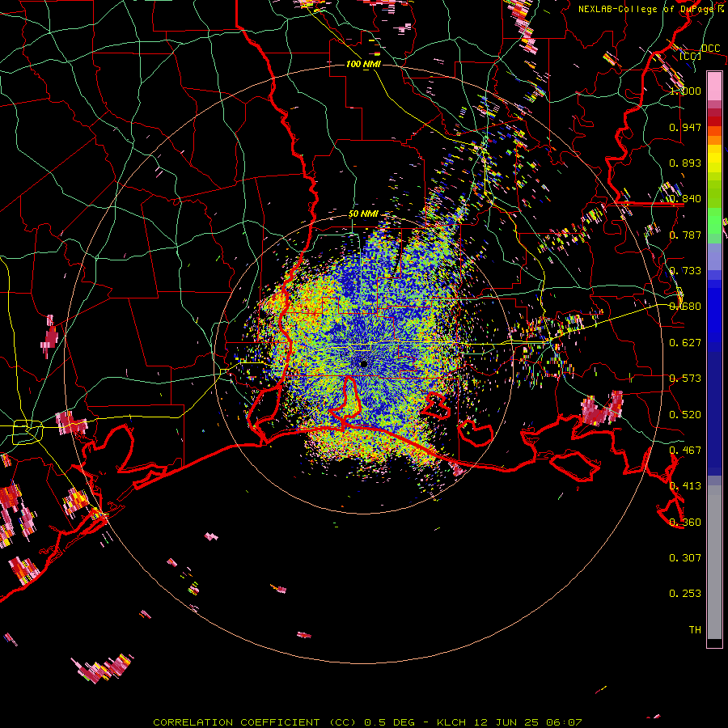Select the 1.000 scale value
This screenshot has width=728, height=728.
685,91
